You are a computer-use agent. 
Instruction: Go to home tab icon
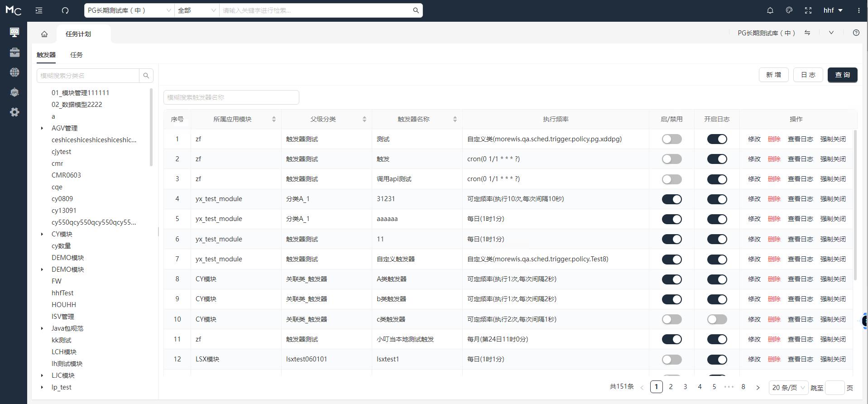click(x=44, y=34)
